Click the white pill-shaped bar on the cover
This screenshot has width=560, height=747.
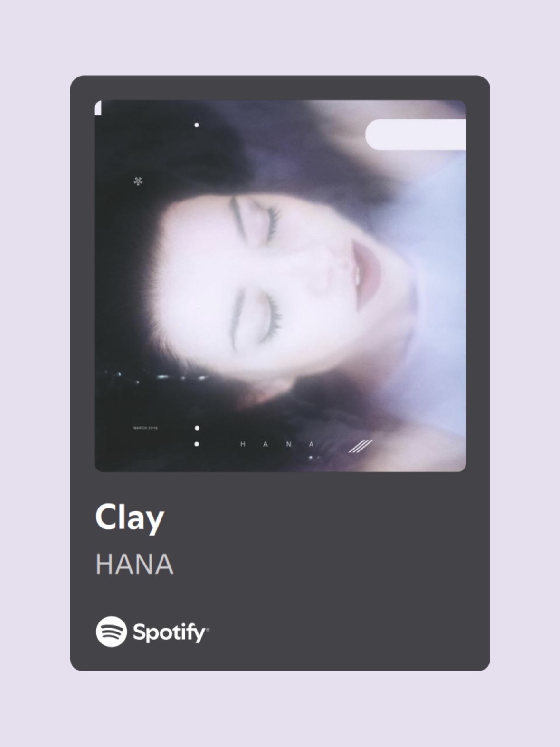click(416, 134)
